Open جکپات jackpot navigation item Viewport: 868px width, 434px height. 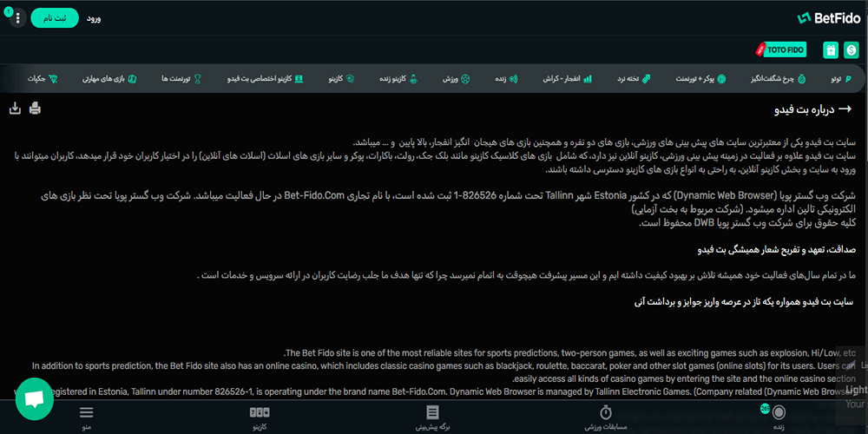point(43,79)
